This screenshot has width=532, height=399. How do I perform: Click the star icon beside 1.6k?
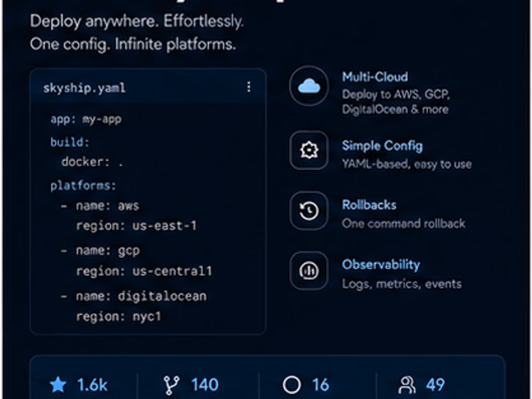pyautogui.click(x=58, y=385)
